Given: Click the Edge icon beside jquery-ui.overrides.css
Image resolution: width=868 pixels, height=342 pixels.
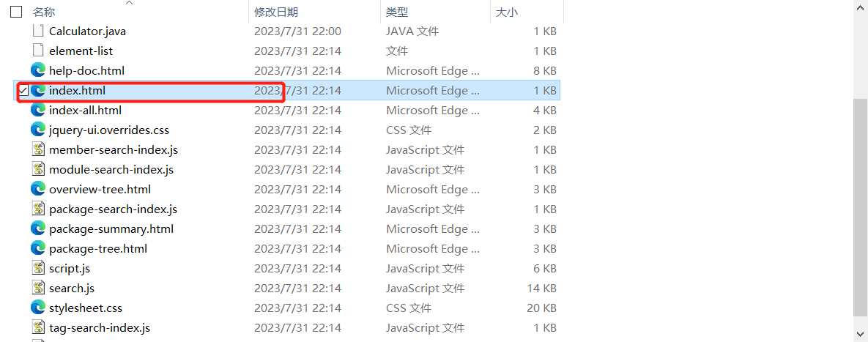Looking at the screenshot, I should pos(37,130).
